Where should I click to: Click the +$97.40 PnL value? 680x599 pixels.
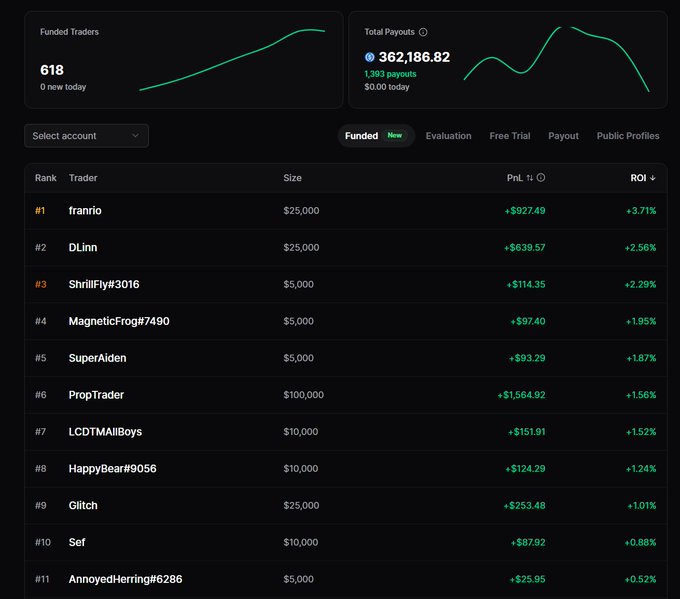click(528, 321)
